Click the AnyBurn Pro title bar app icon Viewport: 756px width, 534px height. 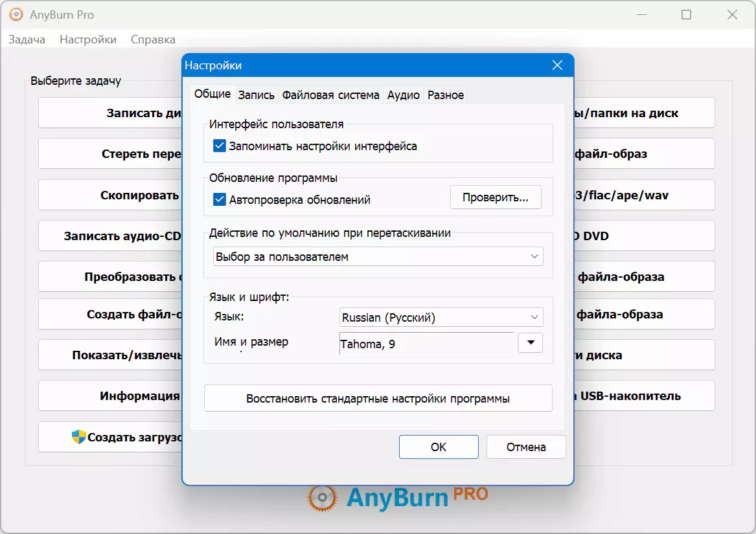(16, 15)
